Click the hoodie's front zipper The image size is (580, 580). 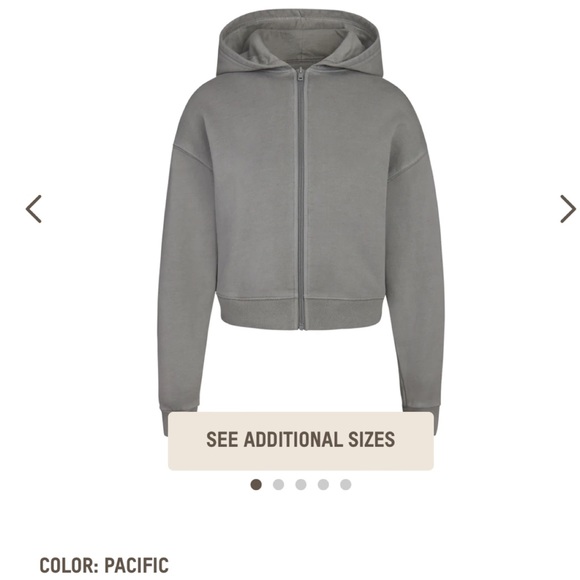tap(301, 200)
